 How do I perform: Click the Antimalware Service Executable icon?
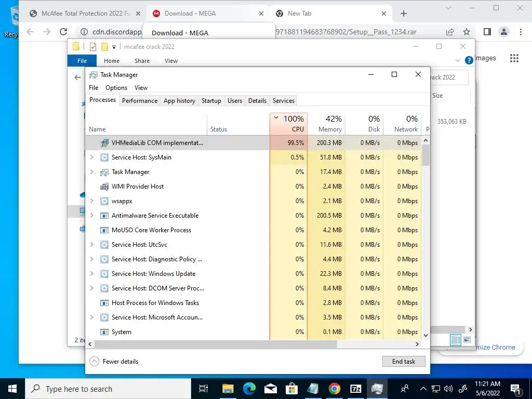(104, 216)
